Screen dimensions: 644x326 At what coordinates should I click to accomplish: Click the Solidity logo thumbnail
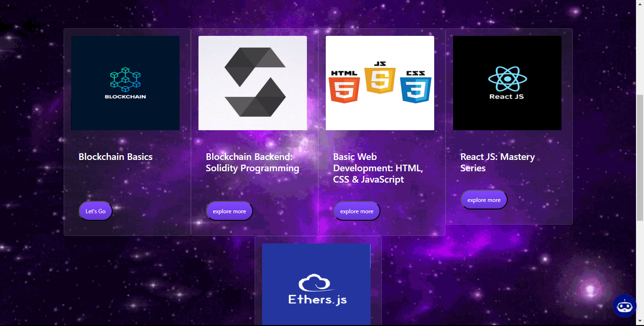[x=253, y=83]
